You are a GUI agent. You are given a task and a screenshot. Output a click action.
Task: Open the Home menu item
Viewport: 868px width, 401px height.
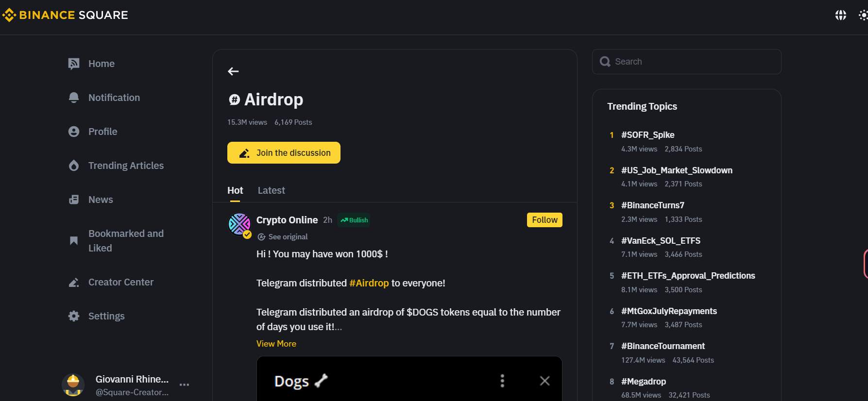point(102,64)
